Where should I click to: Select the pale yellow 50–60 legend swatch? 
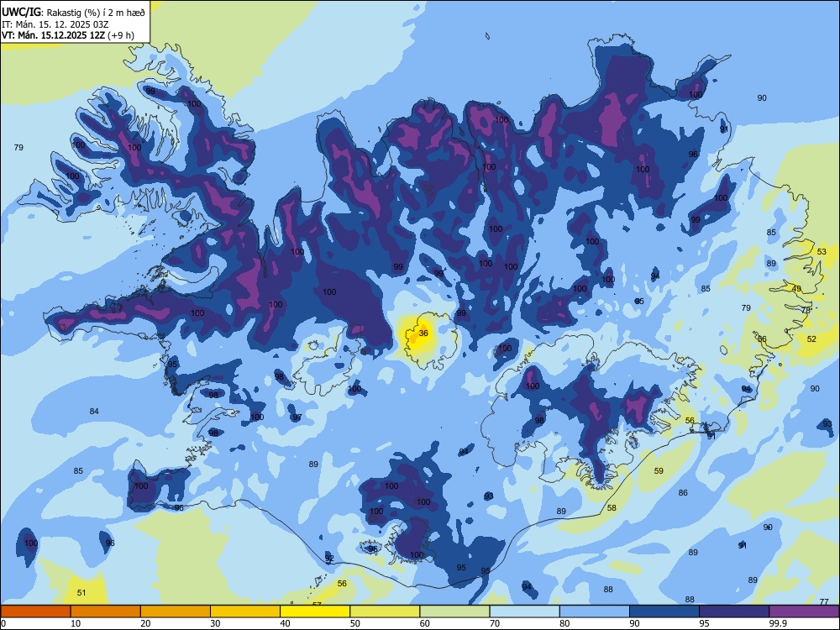(x=385, y=612)
